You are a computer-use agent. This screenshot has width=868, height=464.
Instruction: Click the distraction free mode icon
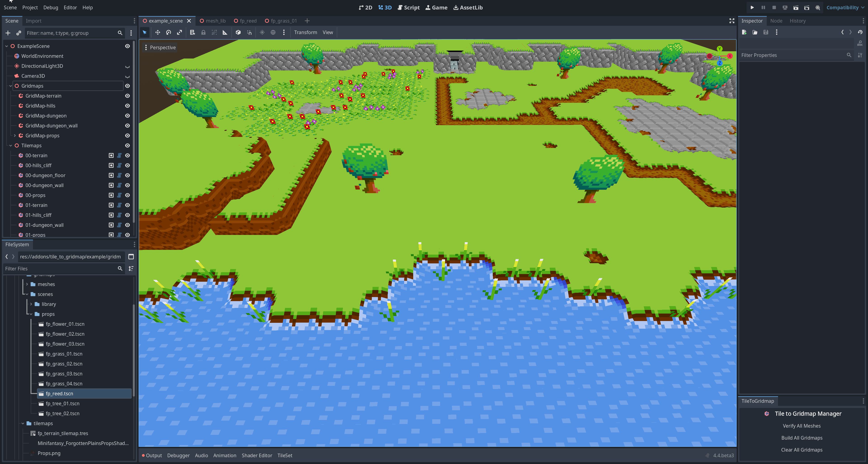pos(731,21)
